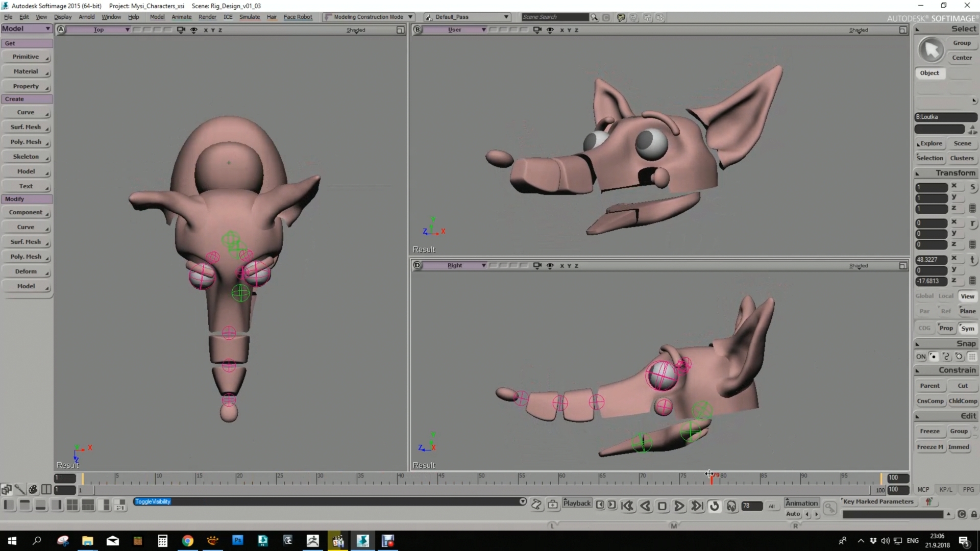Toggle viewport A eye visibility icon
The width and height of the screenshot is (980, 551).
pos(194,30)
